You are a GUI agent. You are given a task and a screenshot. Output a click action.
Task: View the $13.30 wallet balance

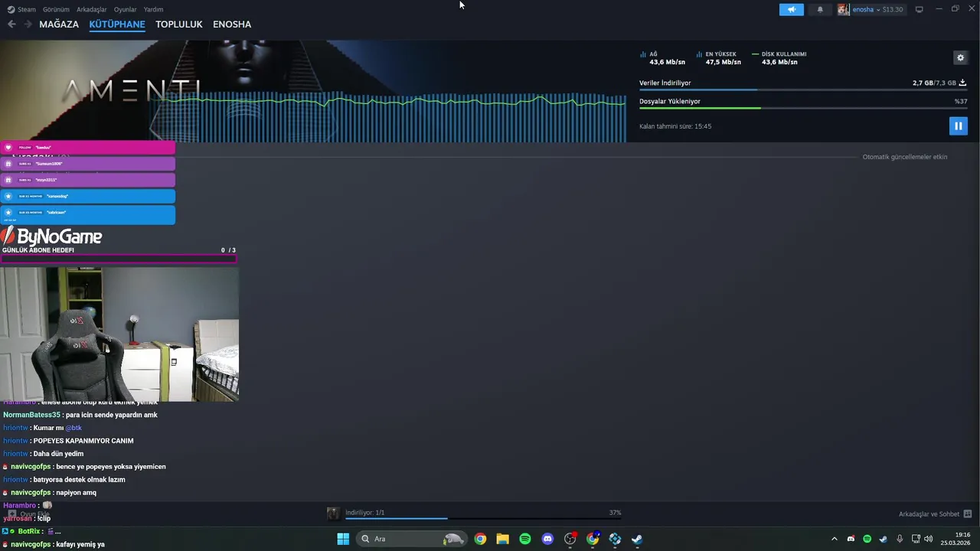click(893, 9)
